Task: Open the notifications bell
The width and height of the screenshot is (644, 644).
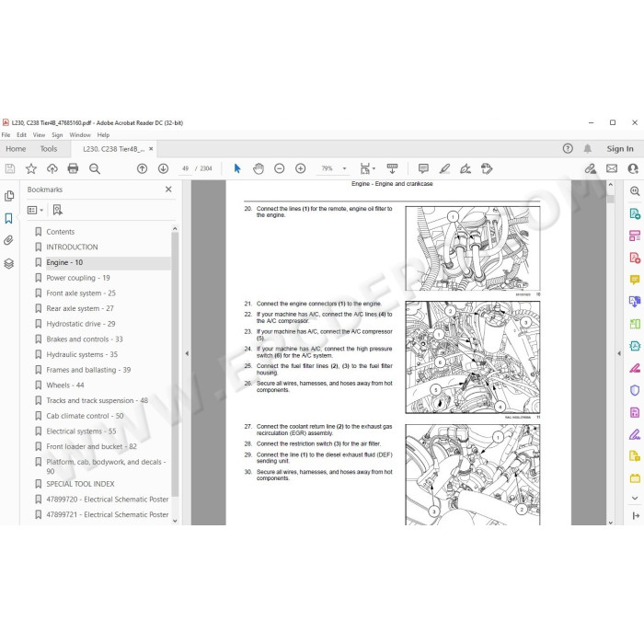Action: click(x=588, y=149)
